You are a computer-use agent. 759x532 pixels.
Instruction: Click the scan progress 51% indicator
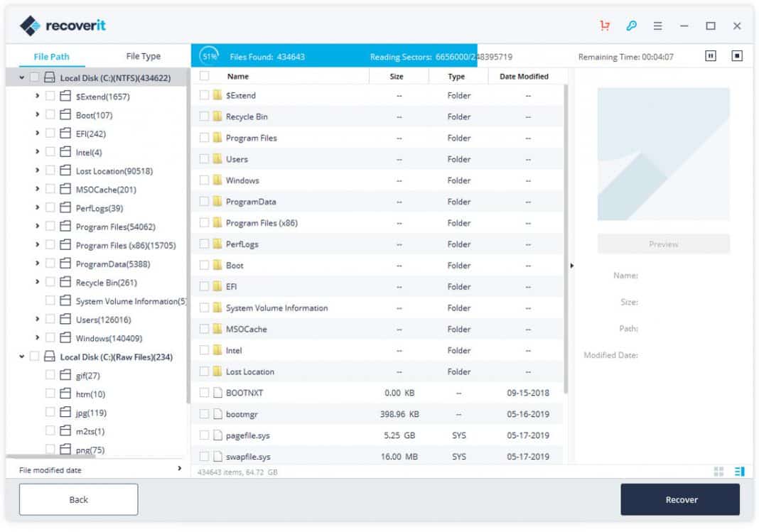[x=210, y=56]
